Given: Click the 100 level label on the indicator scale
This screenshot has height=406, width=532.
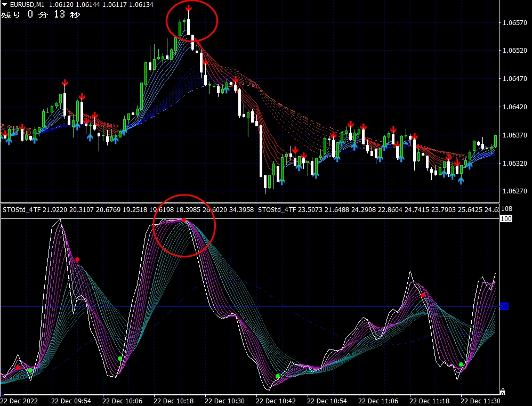Looking at the screenshot, I should 505,219.
